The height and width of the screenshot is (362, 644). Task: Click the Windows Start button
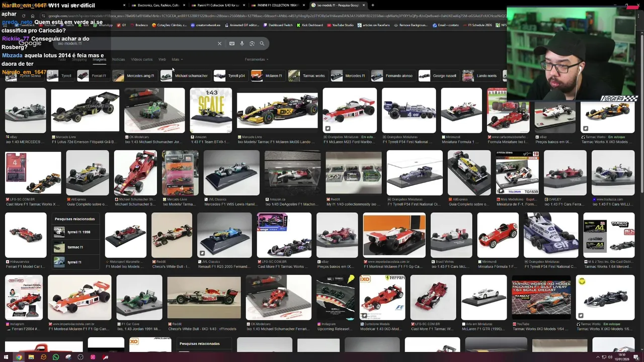[x=6, y=357]
